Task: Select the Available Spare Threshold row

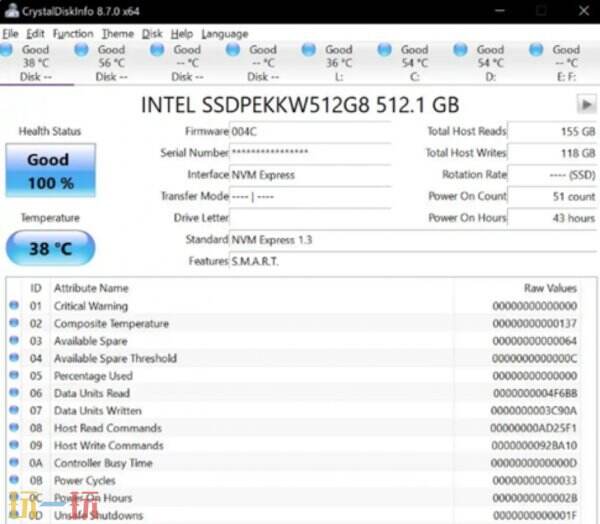Action: point(294,358)
